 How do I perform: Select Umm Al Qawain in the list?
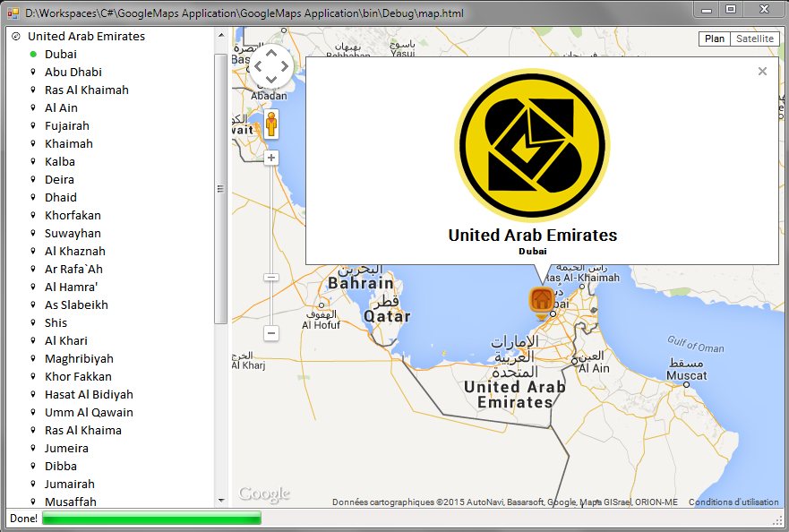[89, 412]
